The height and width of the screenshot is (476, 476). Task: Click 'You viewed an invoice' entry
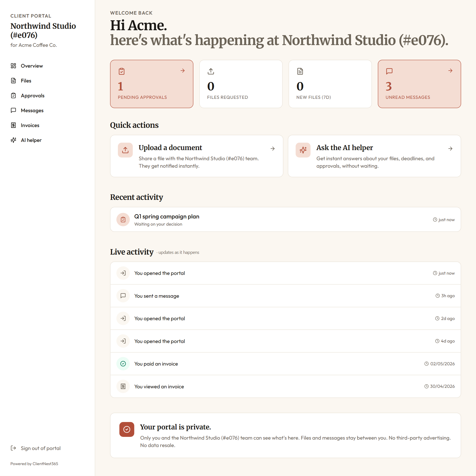(x=286, y=387)
